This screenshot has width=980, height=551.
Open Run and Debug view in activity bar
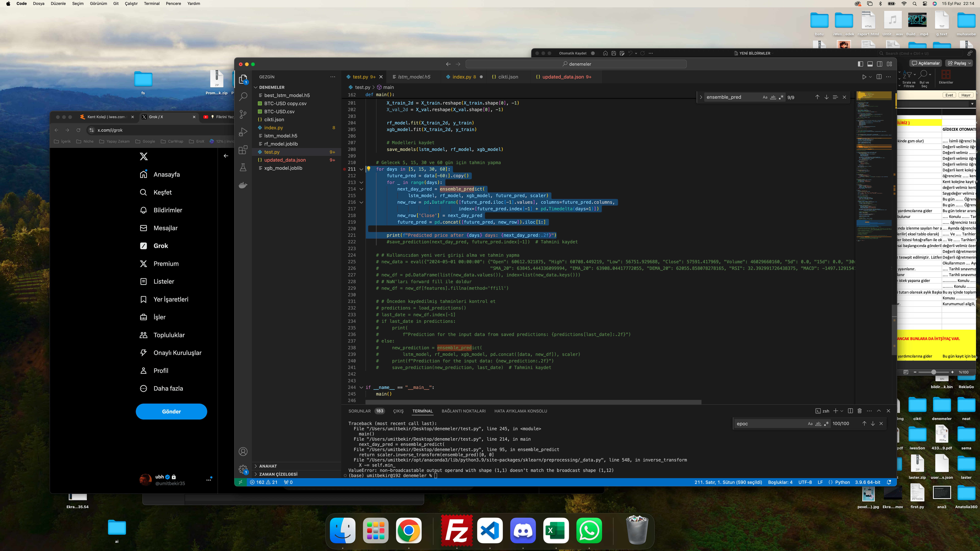243,132
